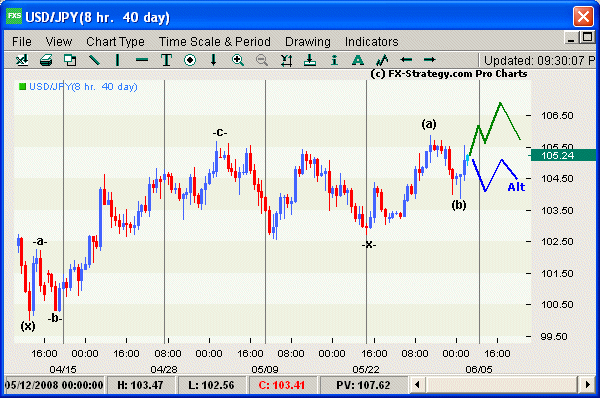Click the download data icon
600x398 pixels.
[x=310, y=60]
